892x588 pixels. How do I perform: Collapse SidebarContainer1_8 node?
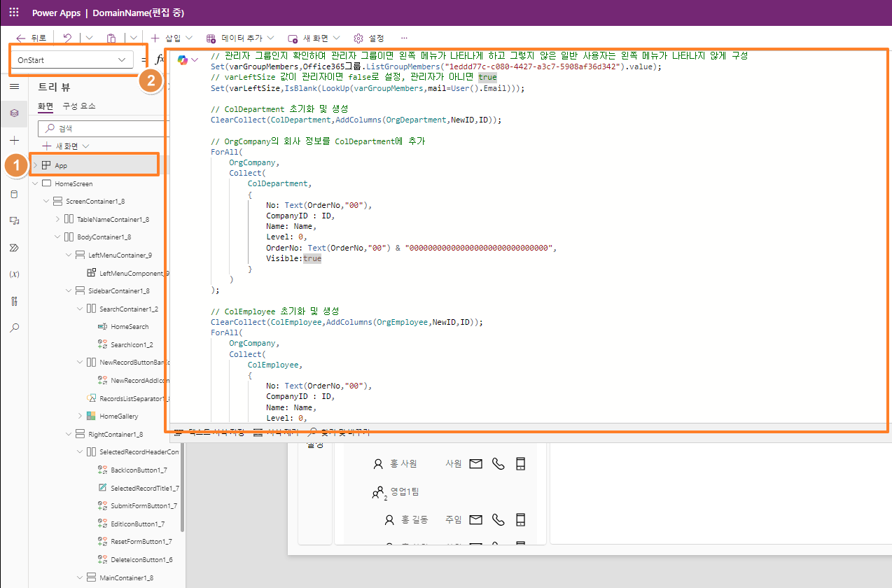tap(69, 290)
